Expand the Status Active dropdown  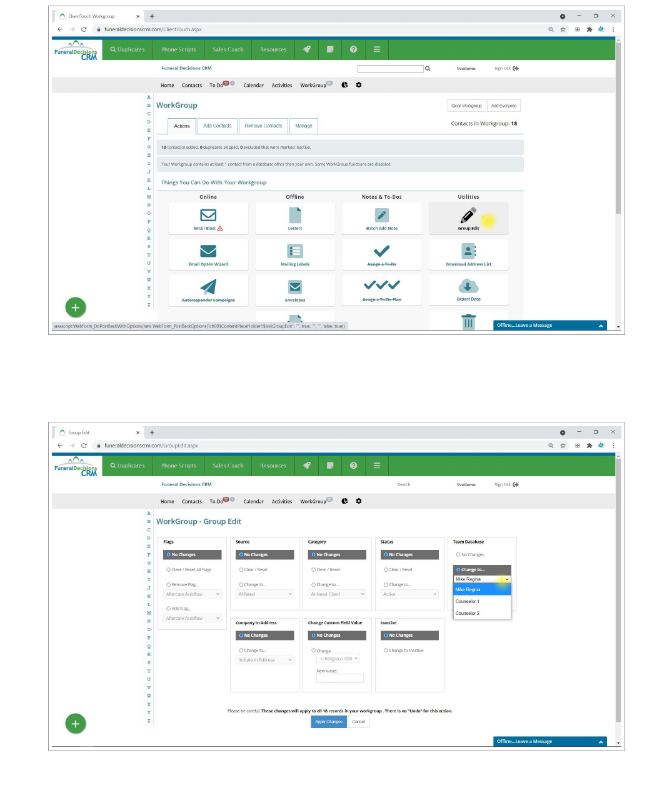pos(409,594)
